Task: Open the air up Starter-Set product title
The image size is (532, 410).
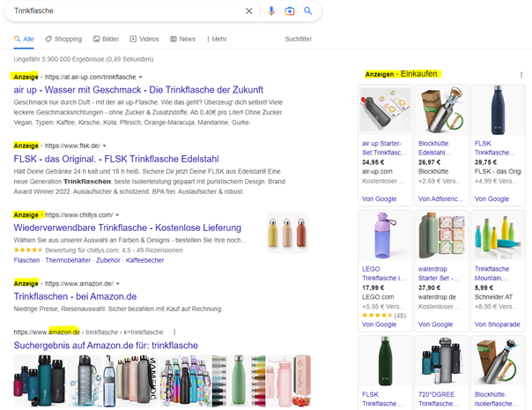Action: pos(384,148)
